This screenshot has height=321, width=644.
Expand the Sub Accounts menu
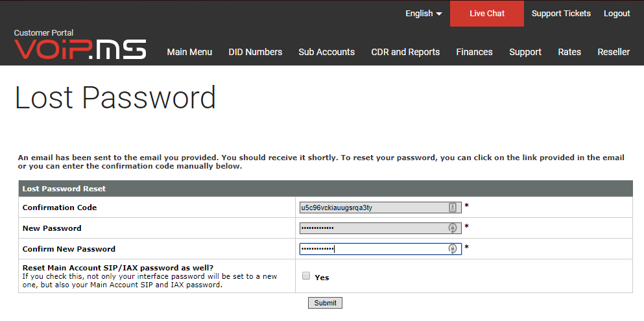pyautogui.click(x=326, y=52)
